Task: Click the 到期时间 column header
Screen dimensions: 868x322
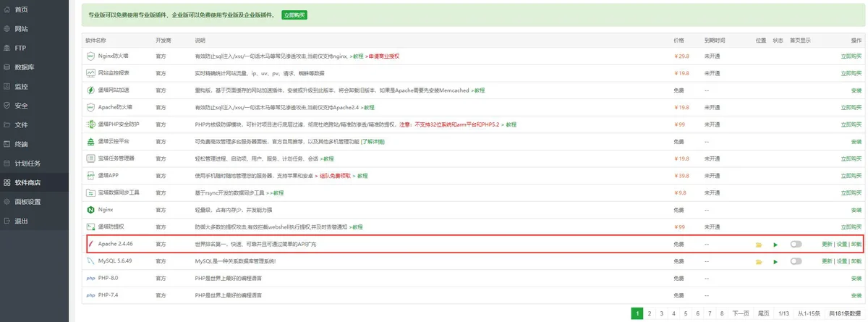Action: 715,40
